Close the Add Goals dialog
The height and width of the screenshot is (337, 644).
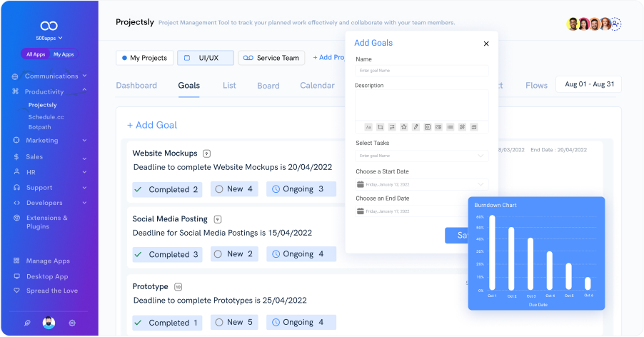pos(486,44)
